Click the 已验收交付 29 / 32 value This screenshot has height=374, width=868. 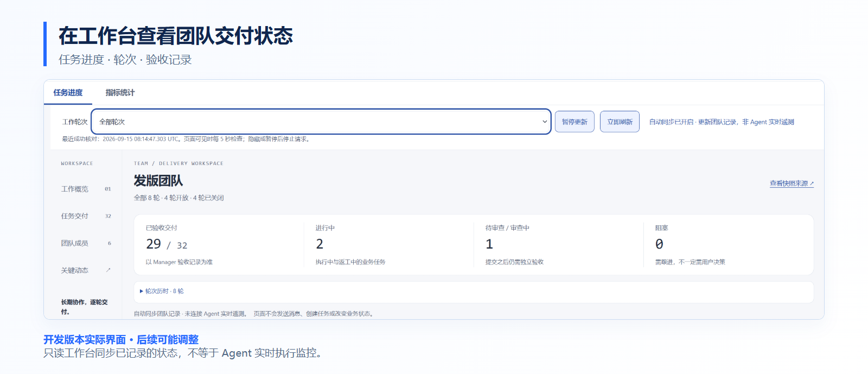click(x=167, y=244)
